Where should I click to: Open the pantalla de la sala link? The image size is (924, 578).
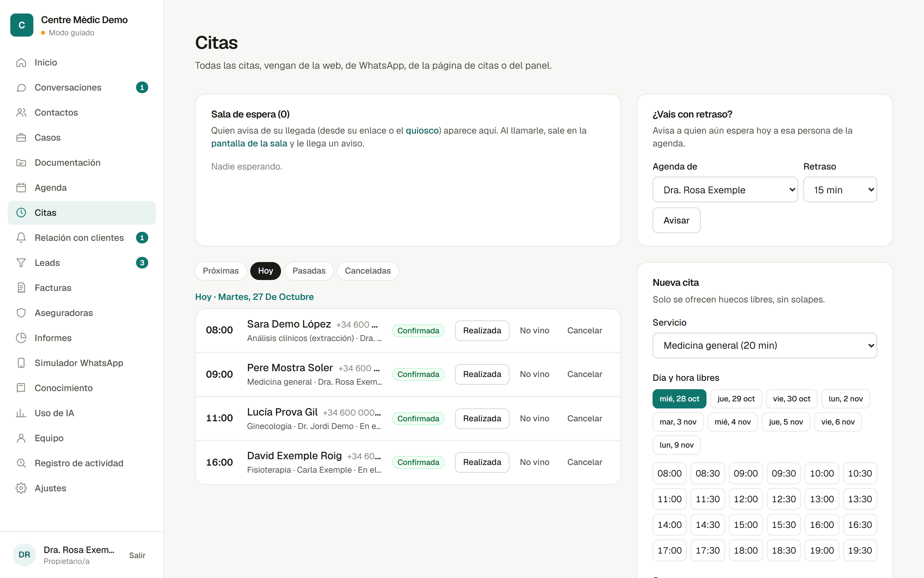(249, 143)
